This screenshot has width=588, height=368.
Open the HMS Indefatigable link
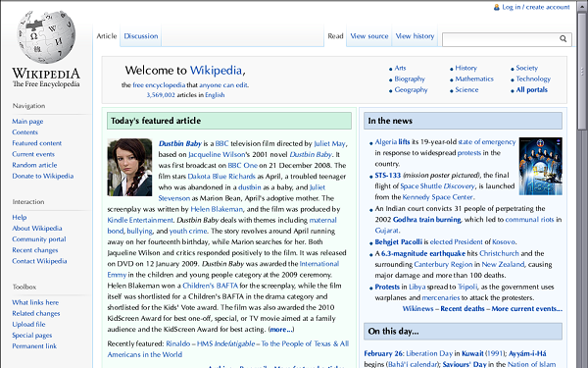(x=225, y=343)
